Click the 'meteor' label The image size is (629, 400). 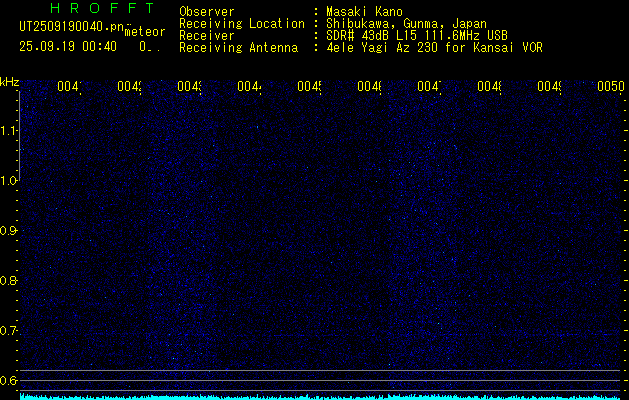click(145, 32)
